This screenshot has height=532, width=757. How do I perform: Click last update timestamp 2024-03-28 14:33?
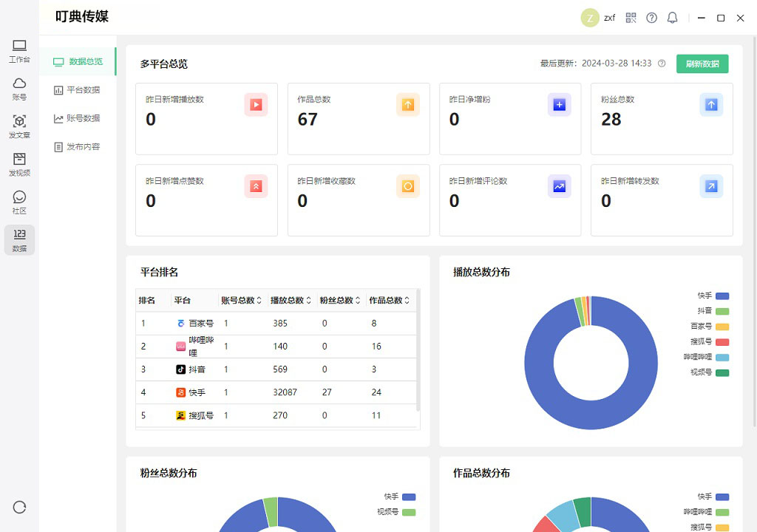click(x=617, y=64)
